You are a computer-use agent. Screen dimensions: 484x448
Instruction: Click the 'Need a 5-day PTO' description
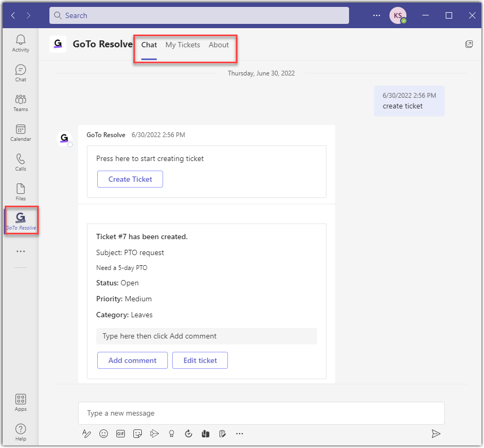pyautogui.click(x=122, y=268)
